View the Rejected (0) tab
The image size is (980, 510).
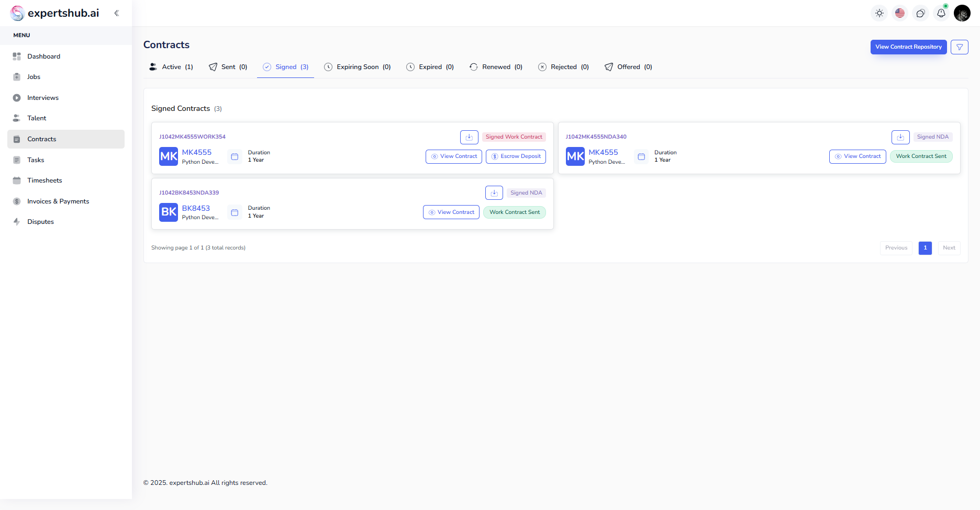click(564, 67)
